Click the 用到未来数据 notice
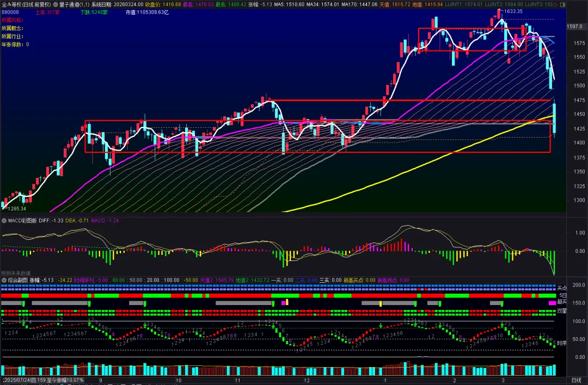 coord(16,274)
